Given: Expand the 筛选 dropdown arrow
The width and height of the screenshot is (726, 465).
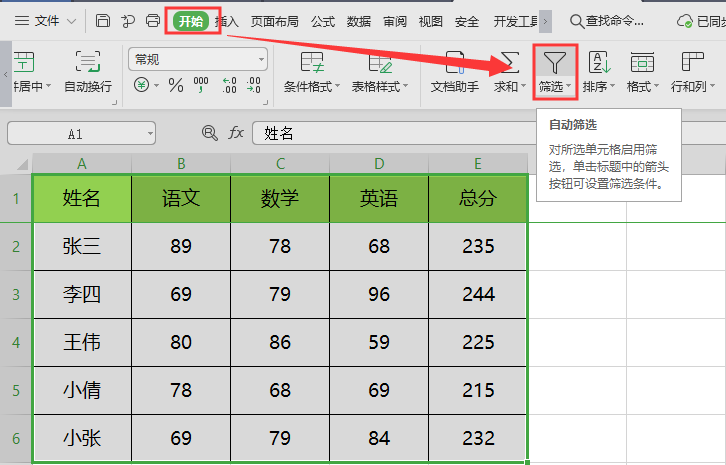Looking at the screenshot, I should [568, 86].
